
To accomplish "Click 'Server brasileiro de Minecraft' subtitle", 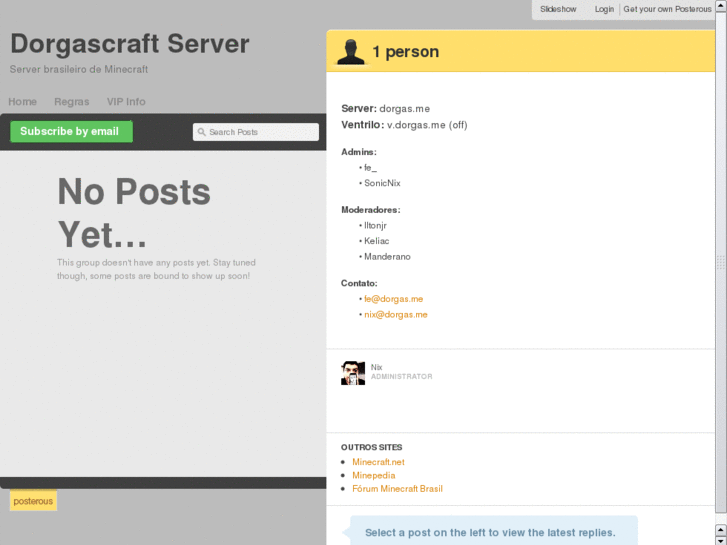I will tap(79, 70).
